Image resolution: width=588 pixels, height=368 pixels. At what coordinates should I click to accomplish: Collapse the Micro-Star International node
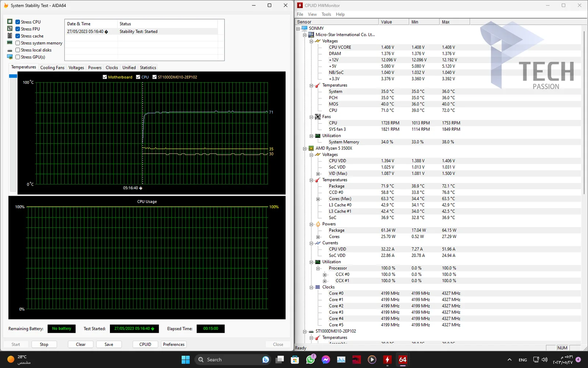(x=305, y=35)
